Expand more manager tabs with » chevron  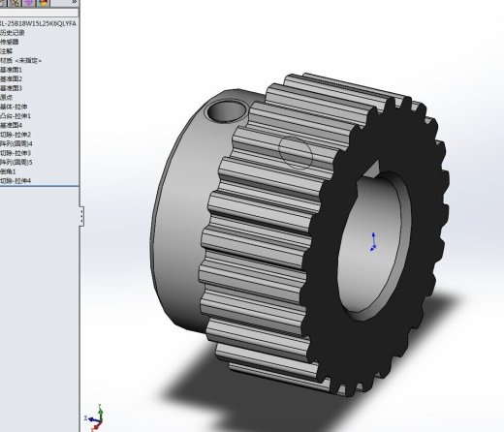[x=74, y=2]
